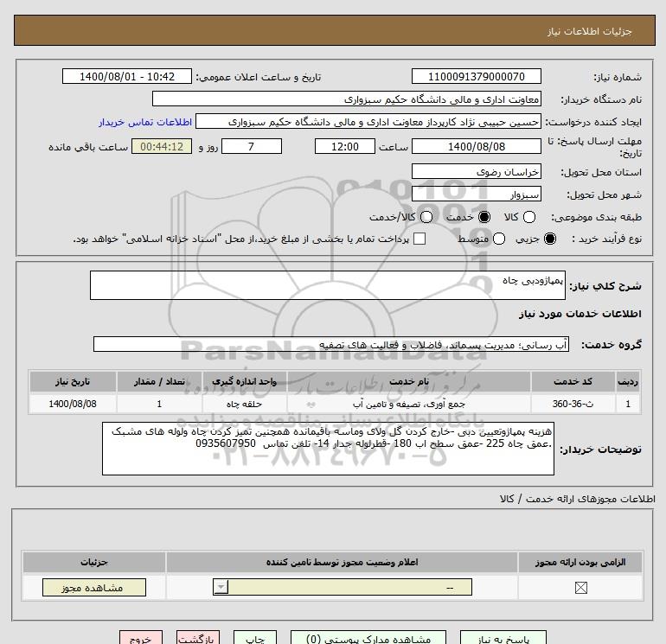Click the اطلاعات خدمات مورد نیاز heading
666x644 pixels.
(580, 314)
